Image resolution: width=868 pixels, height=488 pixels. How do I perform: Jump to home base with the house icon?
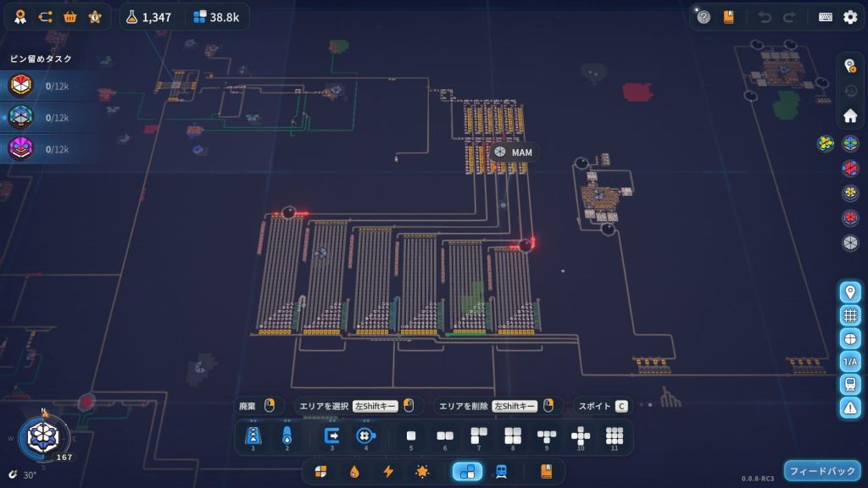850,116
